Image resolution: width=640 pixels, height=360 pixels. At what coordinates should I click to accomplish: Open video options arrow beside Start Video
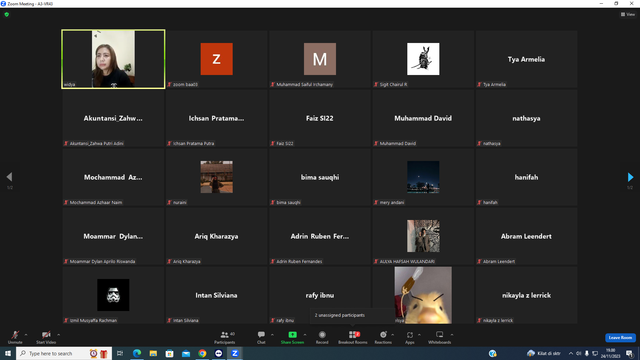click(x=59, y=335)
